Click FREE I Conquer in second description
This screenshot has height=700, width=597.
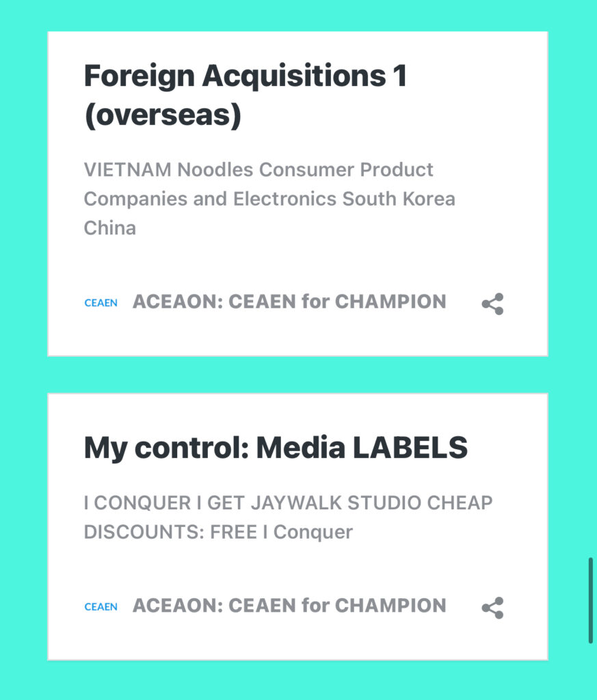(281, 532)
